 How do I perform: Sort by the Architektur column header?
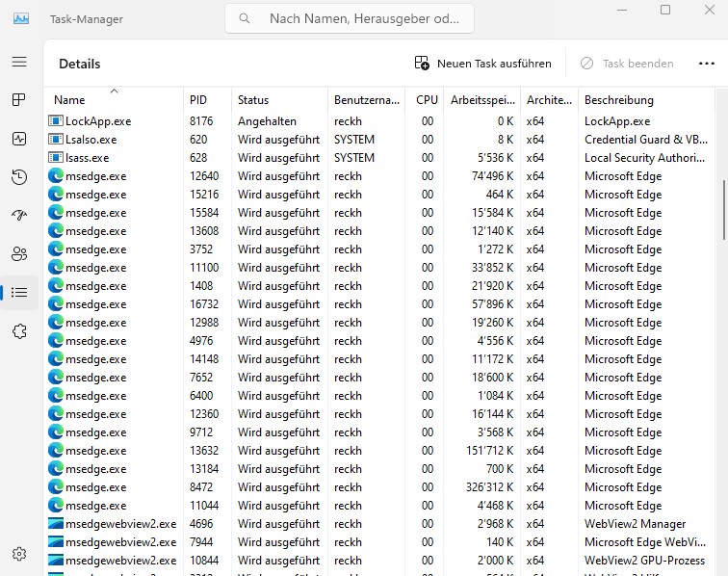click(x=549, y=100)
